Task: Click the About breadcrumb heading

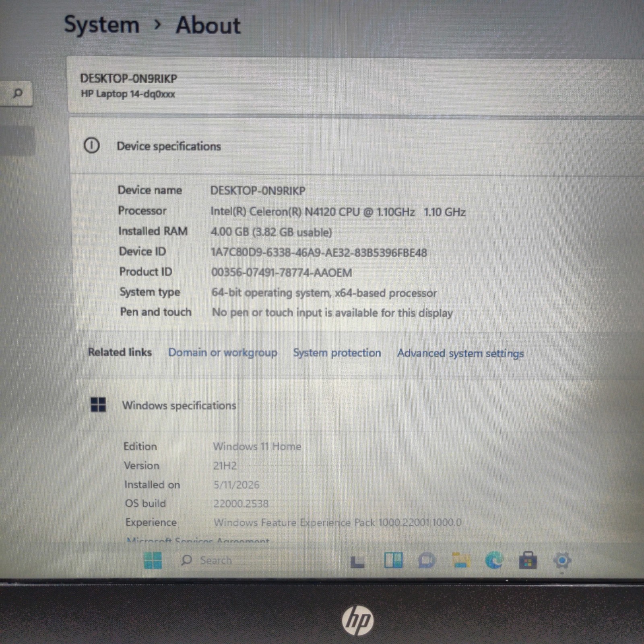Action: pos(208,26)
